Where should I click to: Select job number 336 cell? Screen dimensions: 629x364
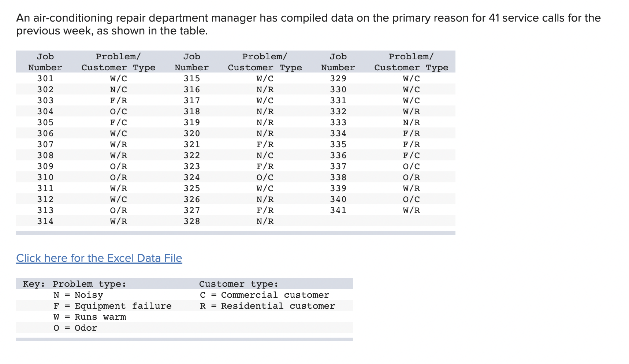pyautogui.click(x=338, y=155)
